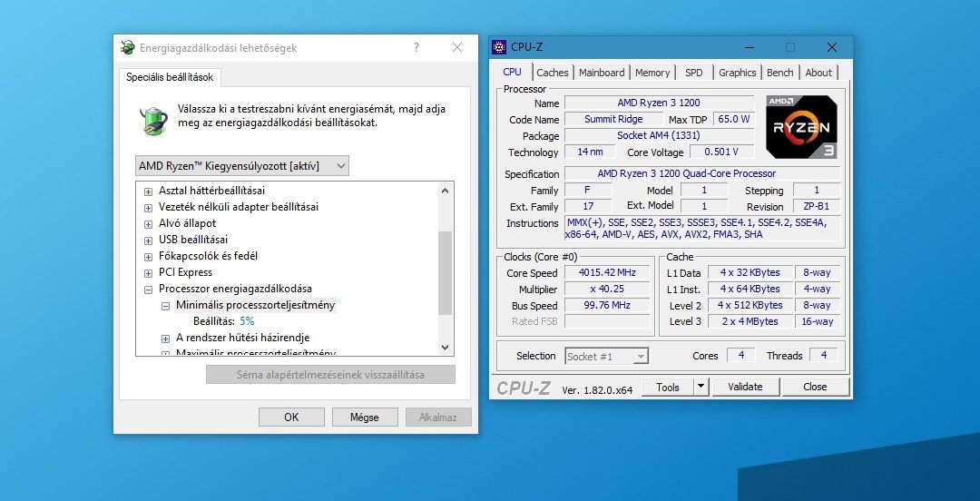Viewport: 980px width, 501px height.
Task: Switch to the Caches tab in CPU-Z
Action: click(553, 73)
